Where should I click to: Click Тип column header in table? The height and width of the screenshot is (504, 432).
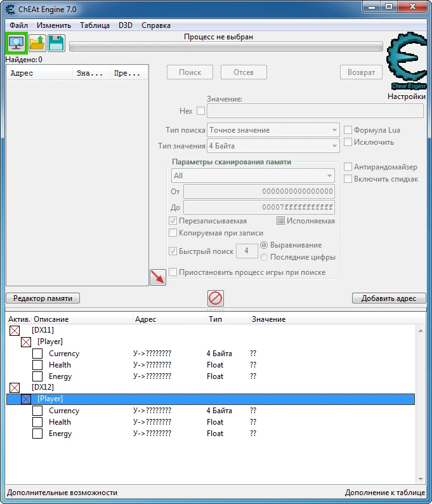coord(227,319)
